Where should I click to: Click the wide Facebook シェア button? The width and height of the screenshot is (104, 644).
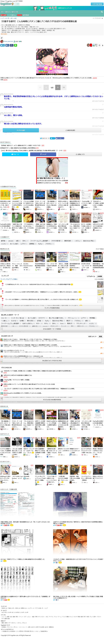pyautogui.click(x=43, y=154)
